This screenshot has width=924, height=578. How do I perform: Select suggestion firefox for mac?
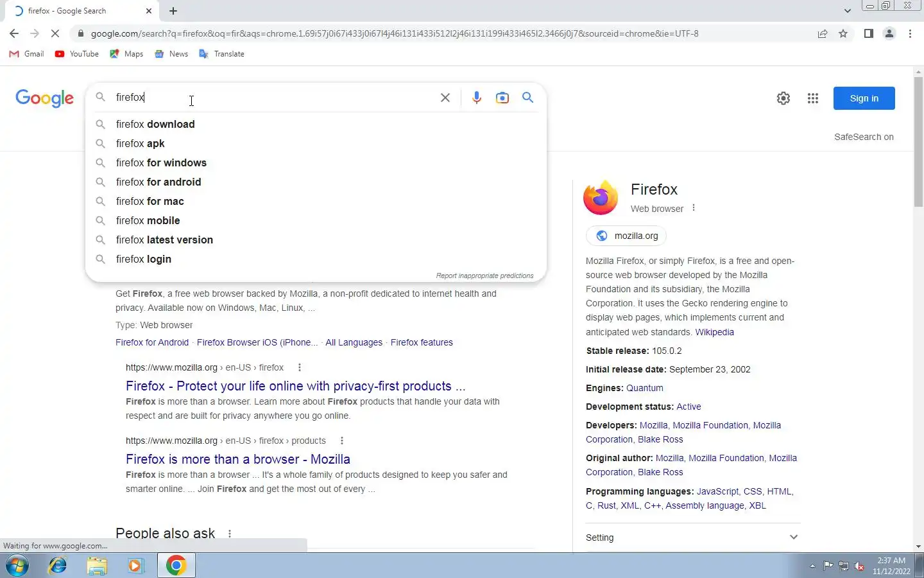click(316, 201)
